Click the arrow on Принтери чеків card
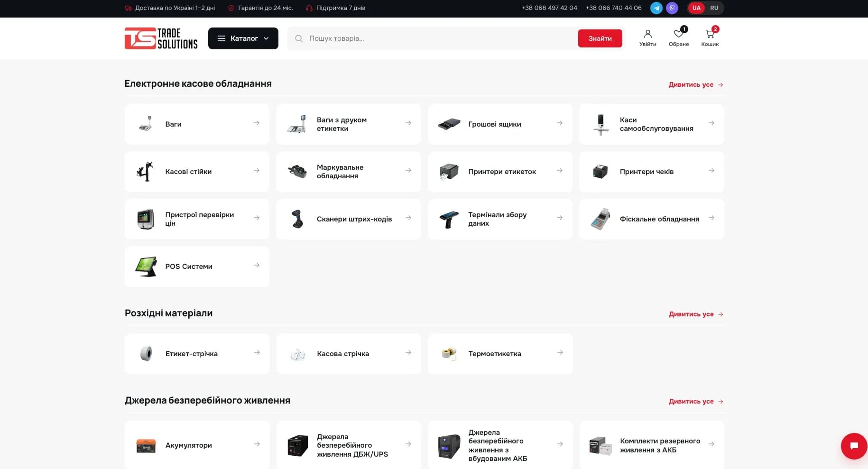868x469 pixels. [x=711, y=170]
